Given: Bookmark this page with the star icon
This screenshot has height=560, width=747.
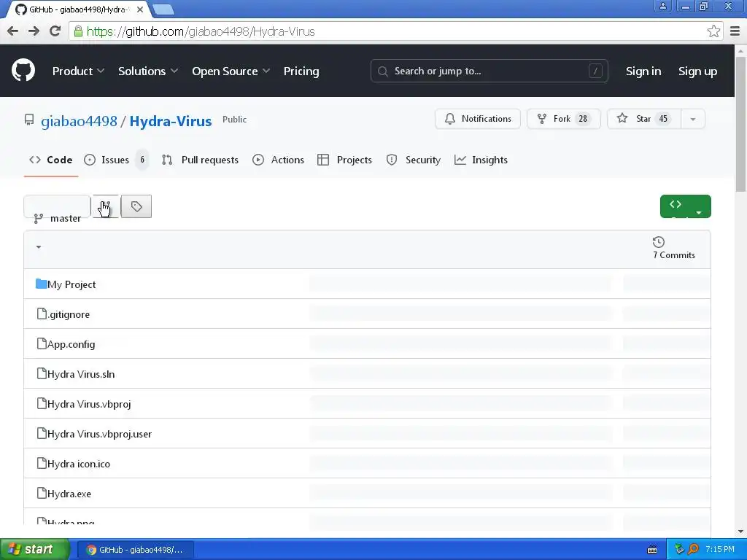Looking at the screenshot, I should tap(713, 31).
